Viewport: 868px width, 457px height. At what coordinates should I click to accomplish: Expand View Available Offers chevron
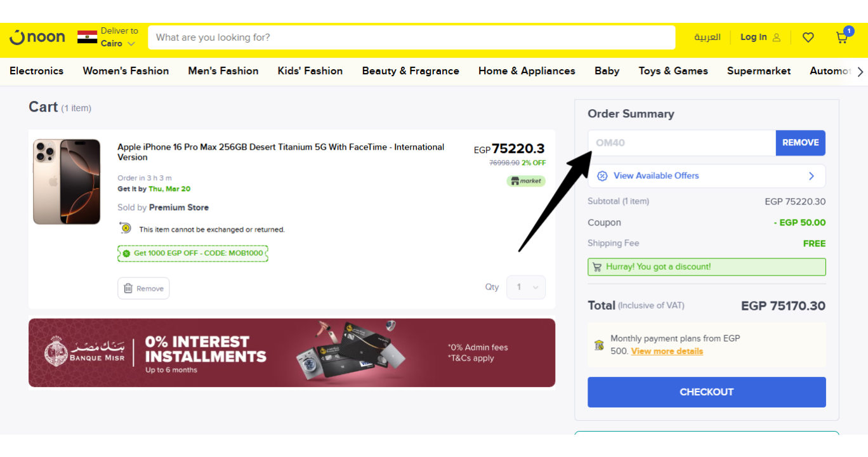tap(812, 176)
